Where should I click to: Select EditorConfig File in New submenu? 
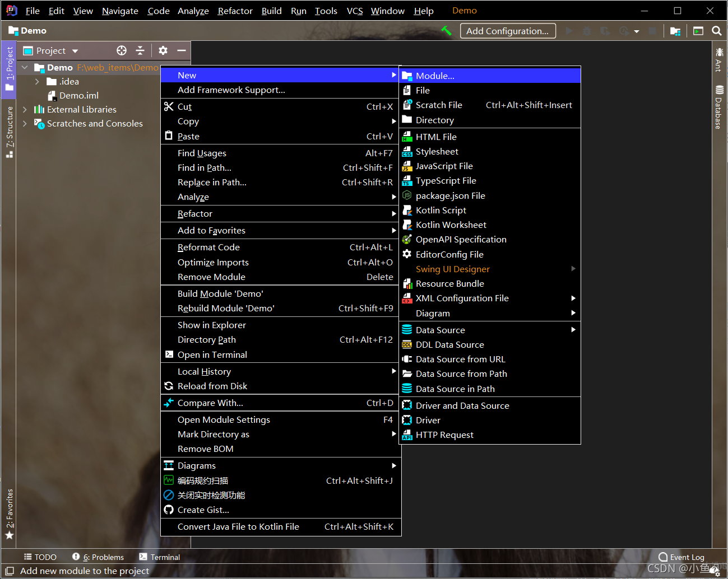click(490, 254)
